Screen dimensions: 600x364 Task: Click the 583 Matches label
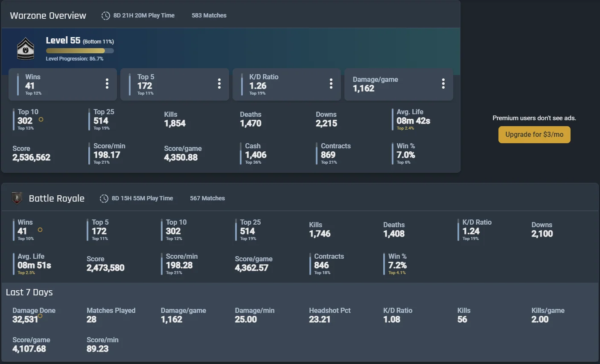coord(209,15)
